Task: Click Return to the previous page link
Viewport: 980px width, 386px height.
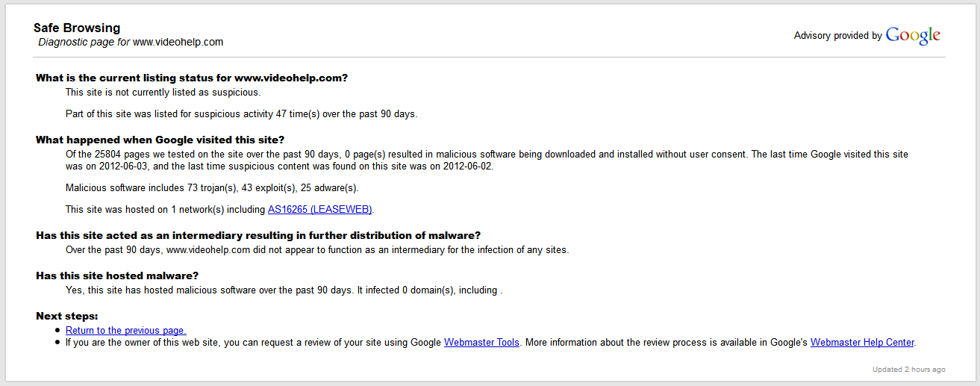Action: (x=125, y=330)
